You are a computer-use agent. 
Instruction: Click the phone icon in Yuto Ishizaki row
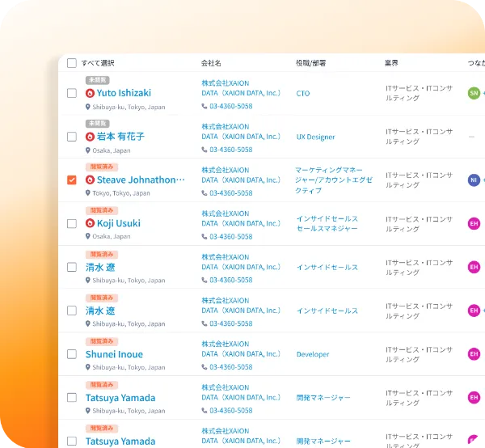tap(205, 106)
